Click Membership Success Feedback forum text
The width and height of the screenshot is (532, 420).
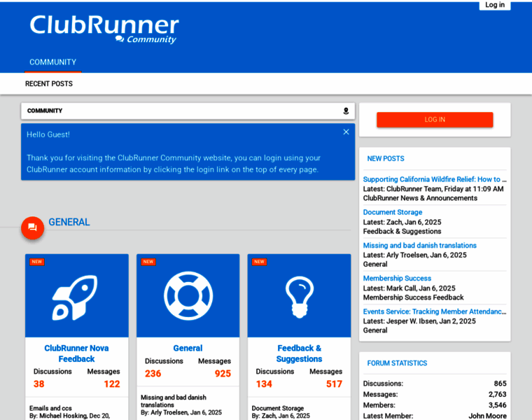413,297
